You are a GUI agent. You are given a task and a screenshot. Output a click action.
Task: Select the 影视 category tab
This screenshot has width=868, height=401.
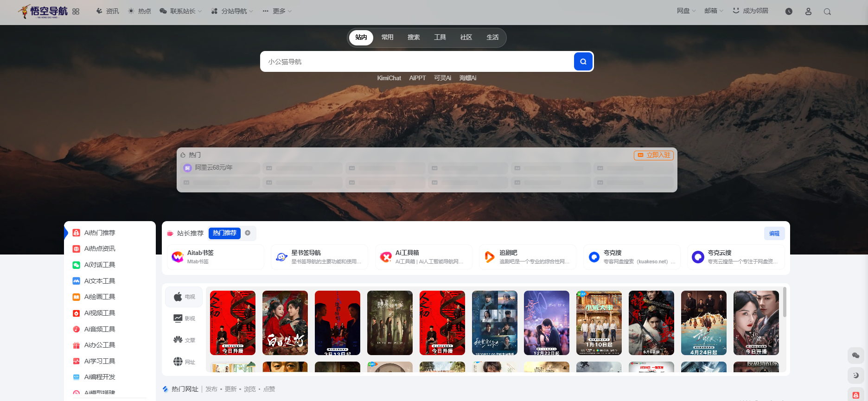click(184, 318)
